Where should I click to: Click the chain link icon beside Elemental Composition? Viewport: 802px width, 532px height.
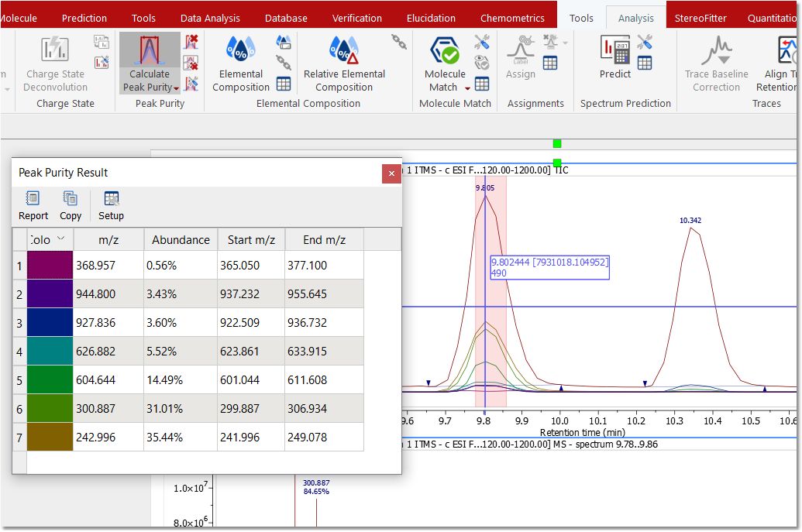coord(284,63)
